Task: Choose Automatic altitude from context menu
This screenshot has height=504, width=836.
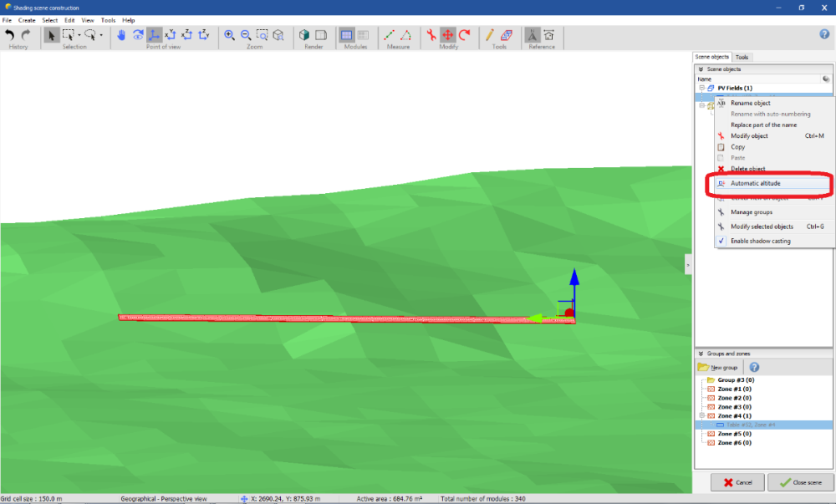Action: click(755, 183)
